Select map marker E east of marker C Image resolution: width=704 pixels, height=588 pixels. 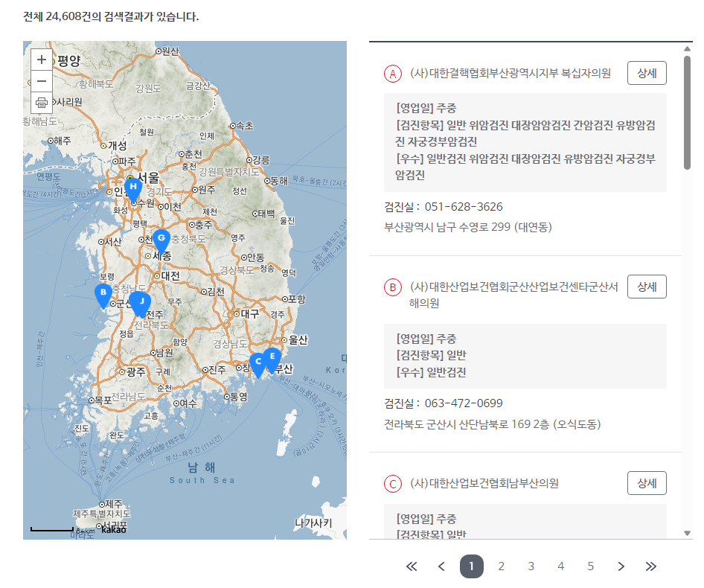pyautogui.click(x=272, y=355)
